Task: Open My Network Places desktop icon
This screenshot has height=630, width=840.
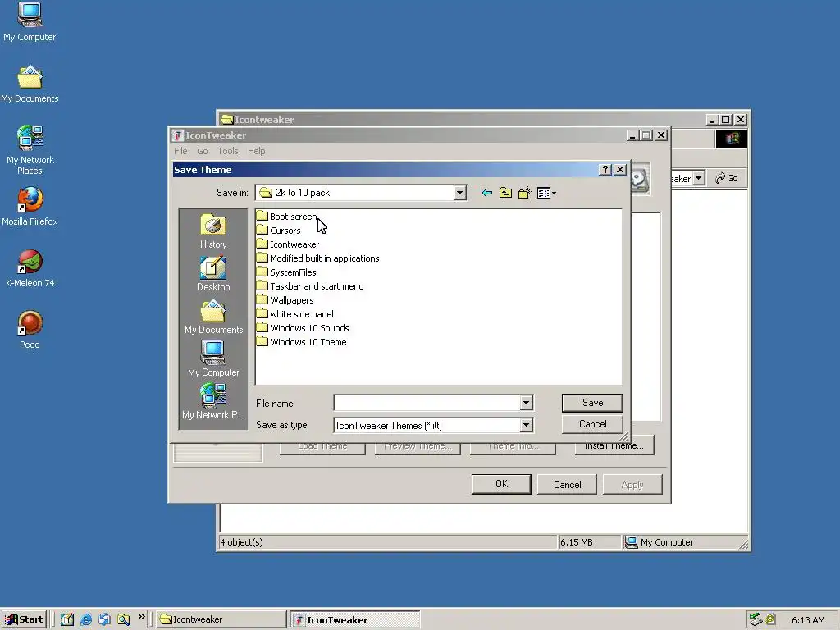Action: point(30,151)
